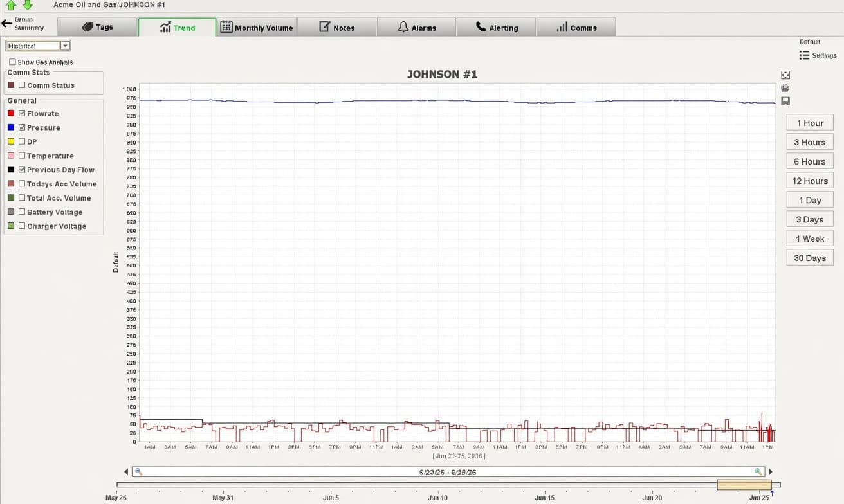Switch to the Notes tab
The height and width of the screenshot is (504, 844).
336,27
